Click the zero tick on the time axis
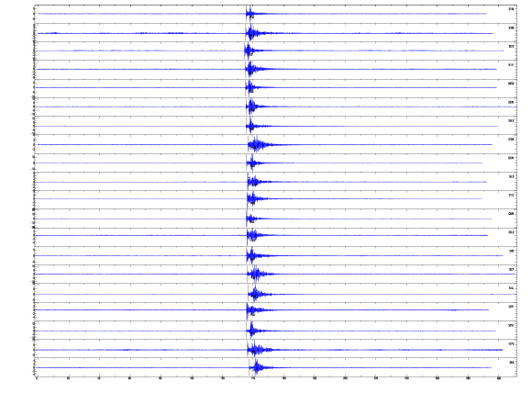532x404 pixels. coord(37,378)
